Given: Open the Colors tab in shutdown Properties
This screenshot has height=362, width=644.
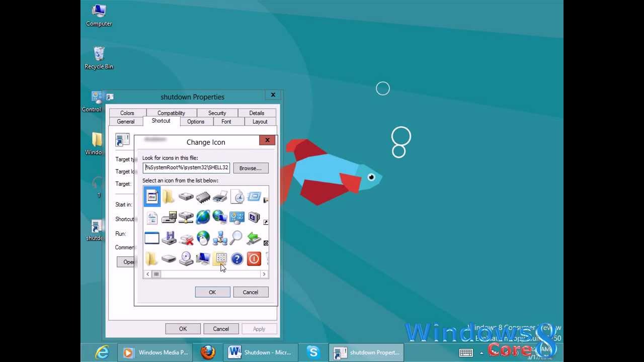Looking at the screenshot, I should click(127, 113).
